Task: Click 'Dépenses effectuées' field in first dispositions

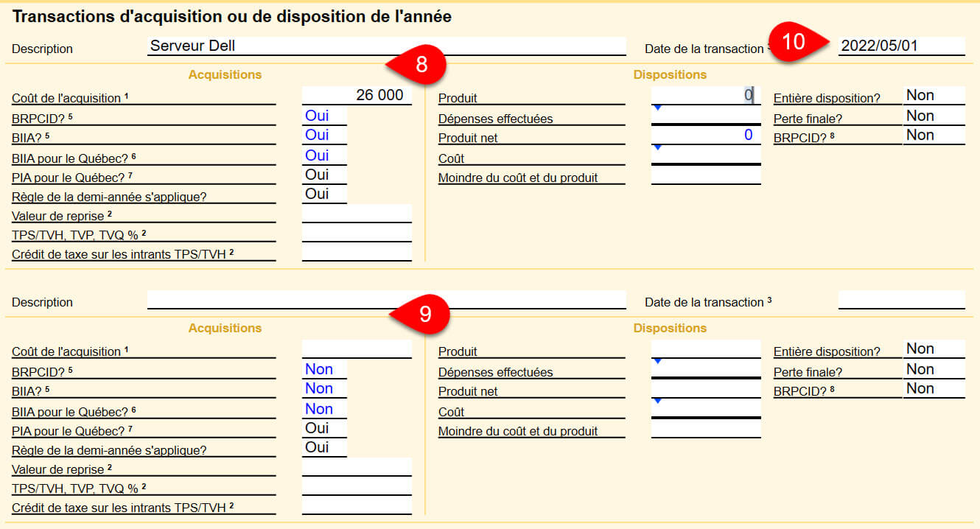Action: [706, 116]
